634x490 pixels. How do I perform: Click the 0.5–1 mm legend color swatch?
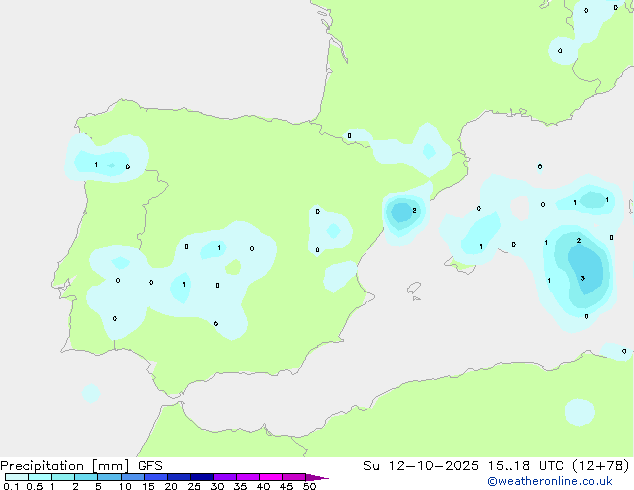point(40,477)
